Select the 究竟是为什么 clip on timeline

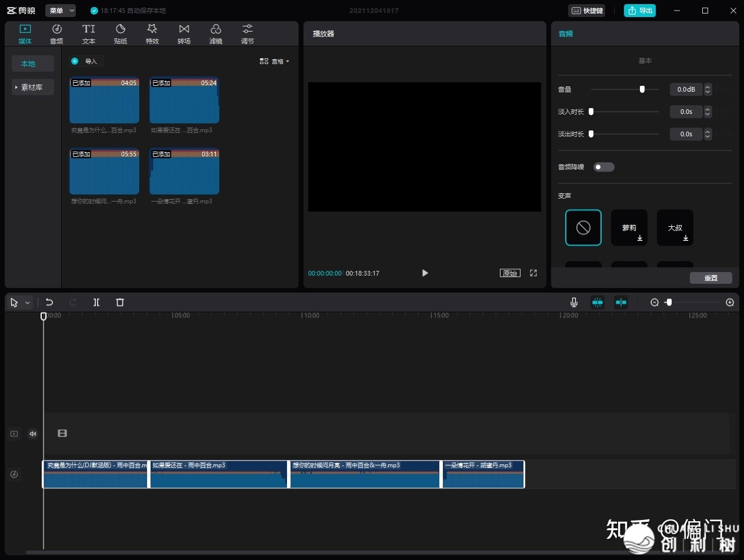95,474
